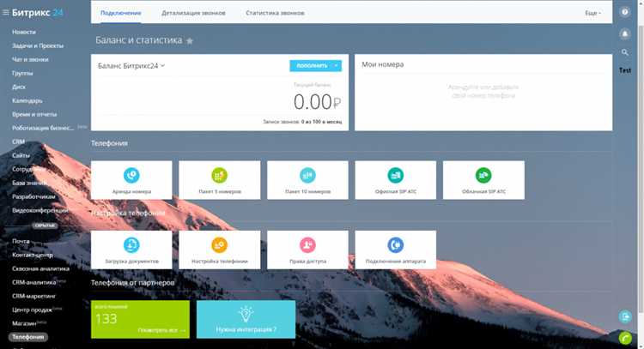Click the Посмотреть все link on the green tile
644x349 pixels.
tap(161, 330)
